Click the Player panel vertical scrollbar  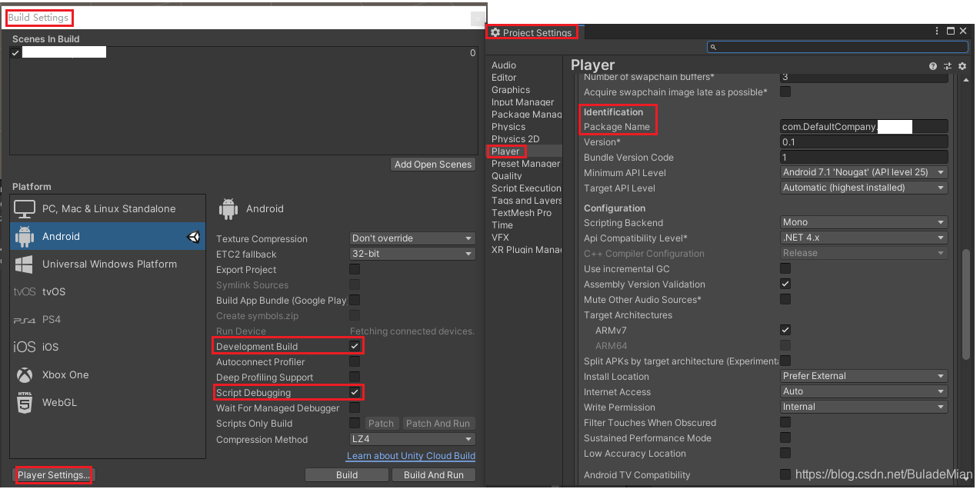(x=967, y=304)
